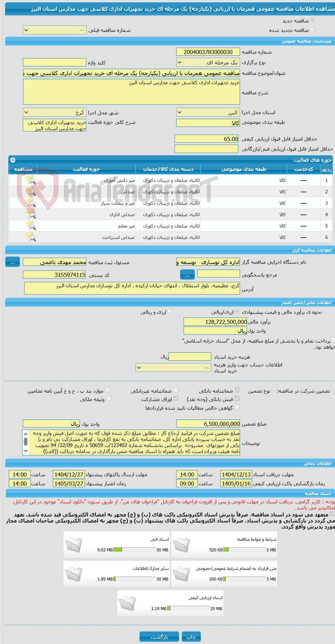Open شماره مناقصه قبلی dropdown
The height and width of the screenshot is (644, 335).
[55, 30]
